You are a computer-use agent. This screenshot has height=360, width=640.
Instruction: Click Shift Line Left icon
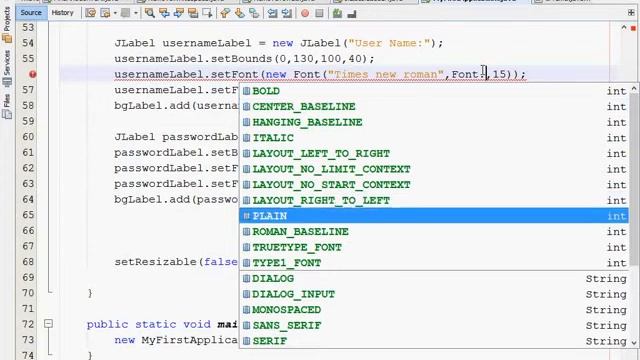[272, 13]
